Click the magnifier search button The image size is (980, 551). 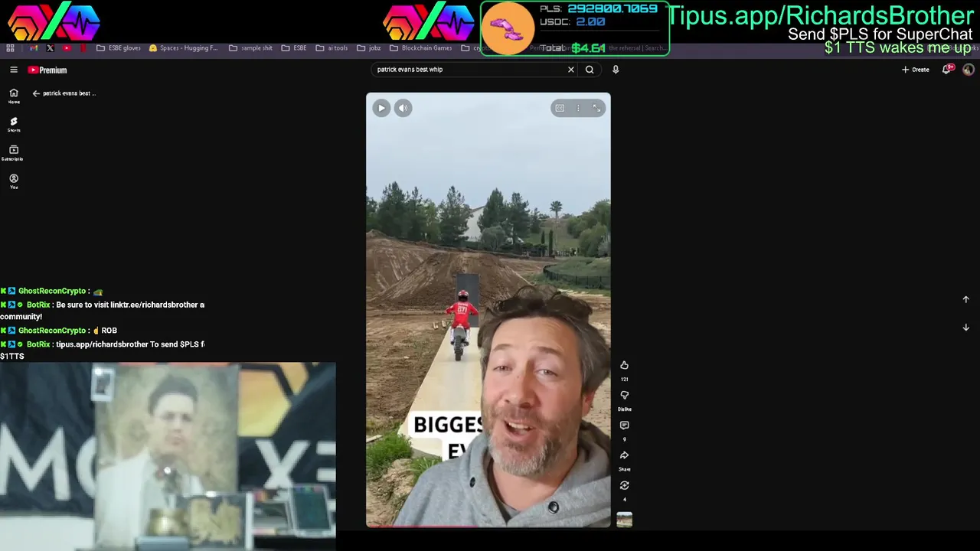click(590, 70)
